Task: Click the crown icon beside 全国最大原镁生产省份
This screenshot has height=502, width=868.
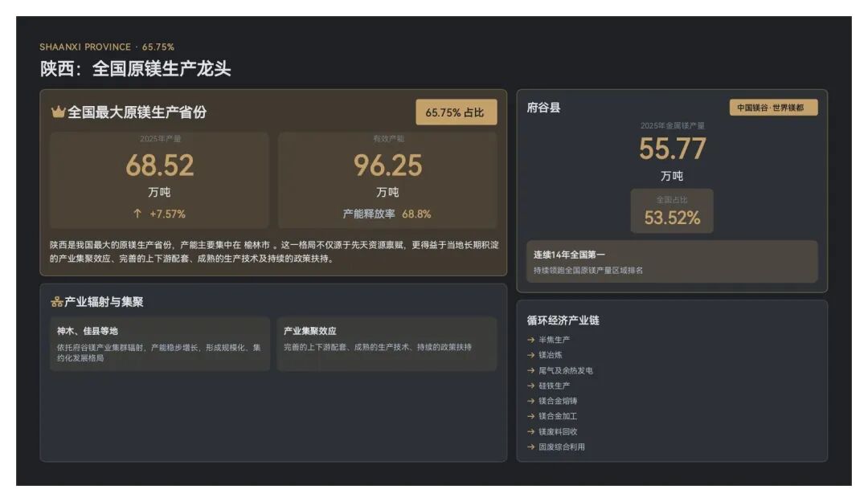Action: coord(59,112)
